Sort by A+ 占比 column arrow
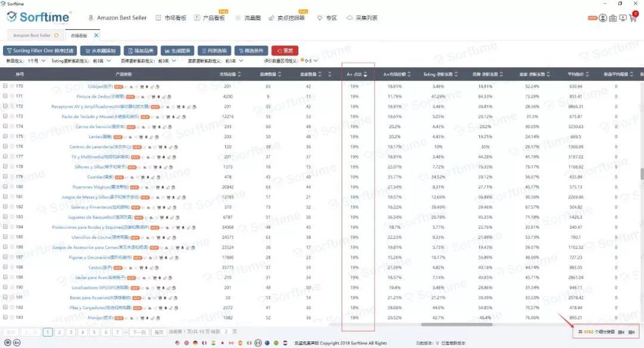 365,74
